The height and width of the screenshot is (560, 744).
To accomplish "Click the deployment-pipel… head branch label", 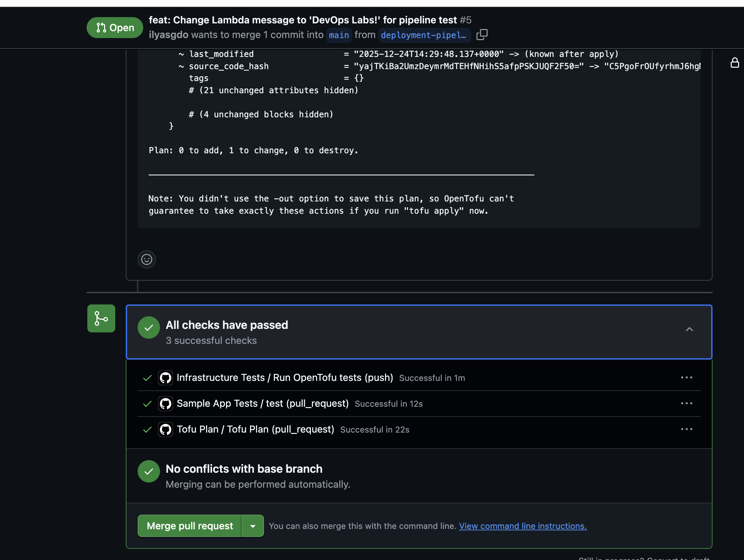I will tap(424, 35).
